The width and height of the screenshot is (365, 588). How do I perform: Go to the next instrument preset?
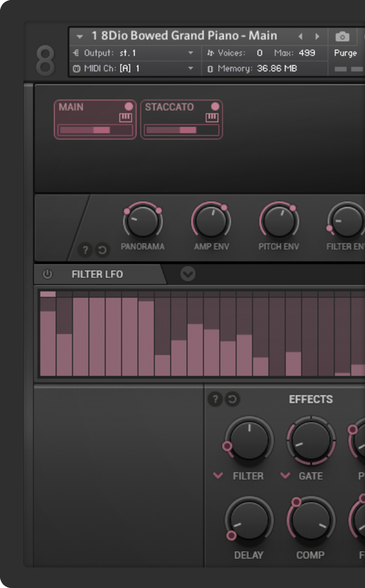[x=317, y=36]
